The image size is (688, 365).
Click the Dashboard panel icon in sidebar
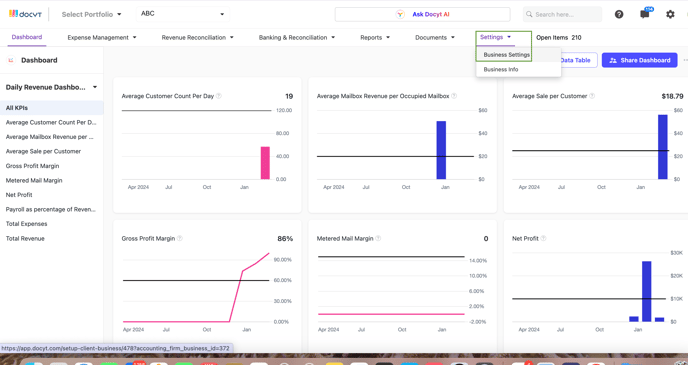(11, 60)
